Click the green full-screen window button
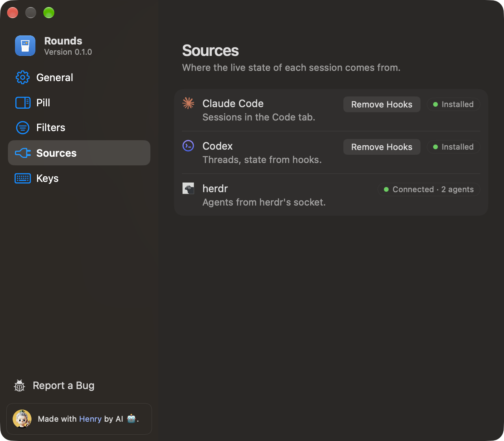 click(x=49, y=13)
